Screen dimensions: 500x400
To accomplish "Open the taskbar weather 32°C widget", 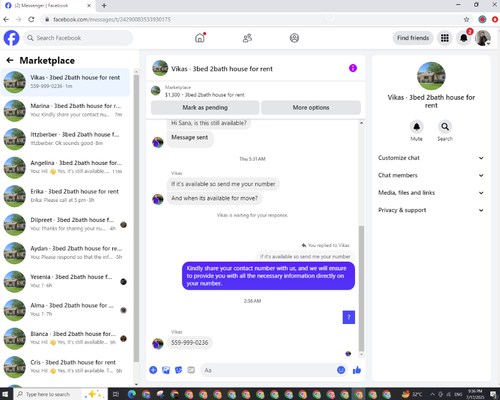I will (412, 394).
